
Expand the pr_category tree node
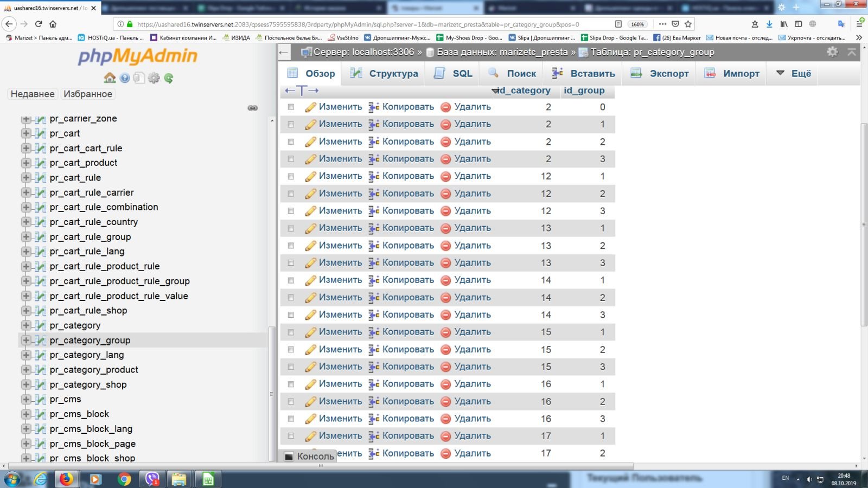click(25, 325)
